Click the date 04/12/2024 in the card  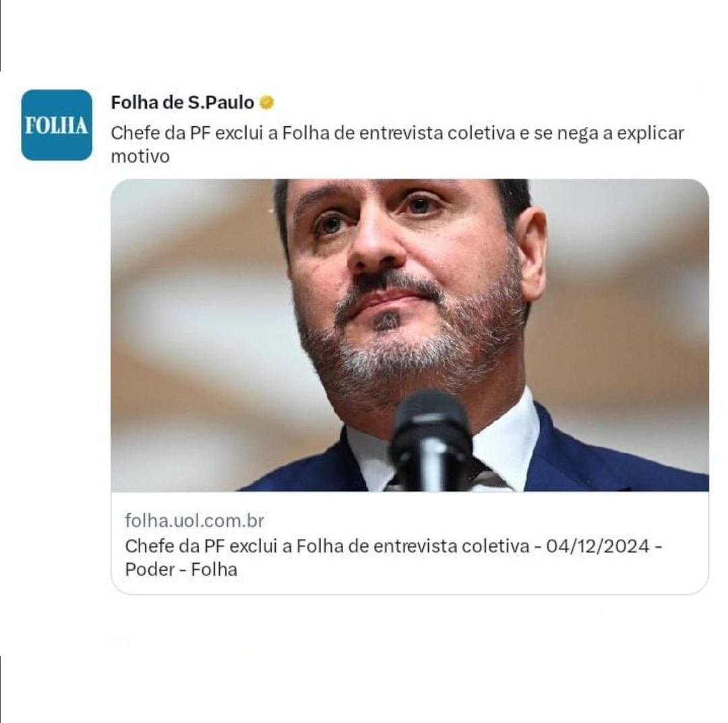(x=597, y=546)
